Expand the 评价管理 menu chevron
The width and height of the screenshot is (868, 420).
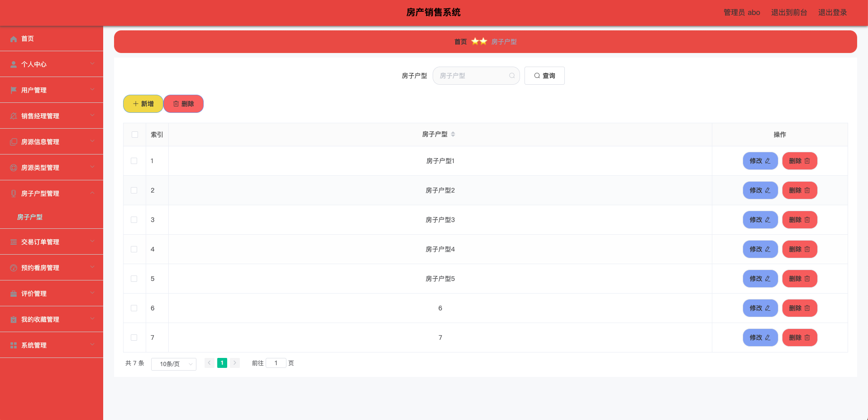92,293
